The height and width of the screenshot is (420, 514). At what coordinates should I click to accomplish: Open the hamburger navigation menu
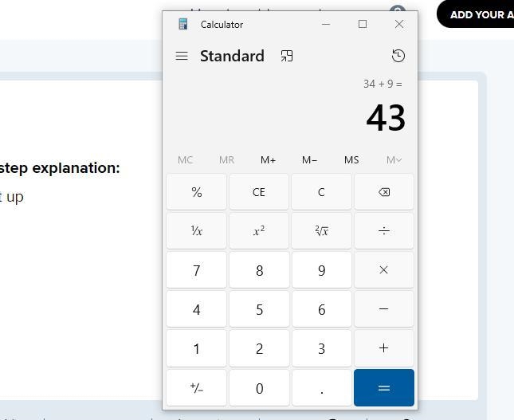click(x=182, y=56)
